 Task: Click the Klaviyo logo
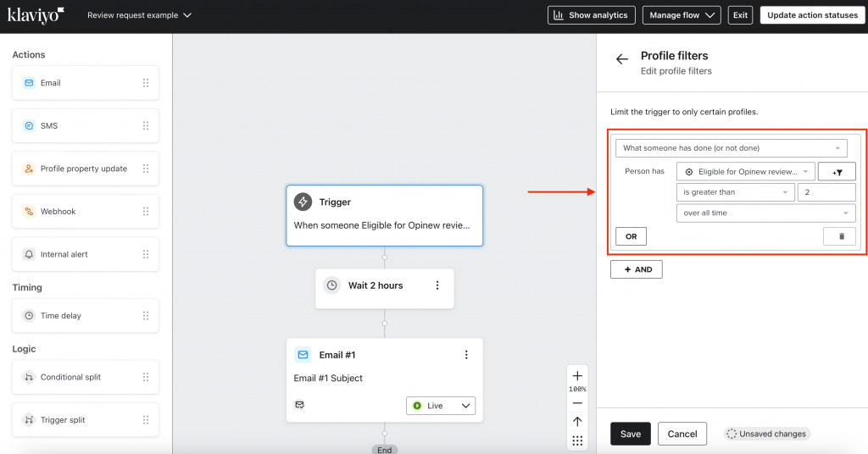pyautogui.click(x=36, y=15)
